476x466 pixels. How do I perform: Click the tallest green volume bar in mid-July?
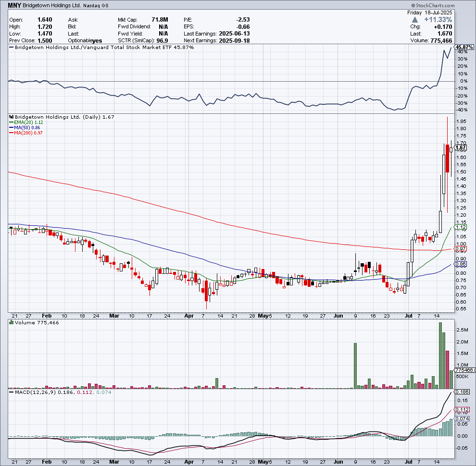[x=440, y=356]
